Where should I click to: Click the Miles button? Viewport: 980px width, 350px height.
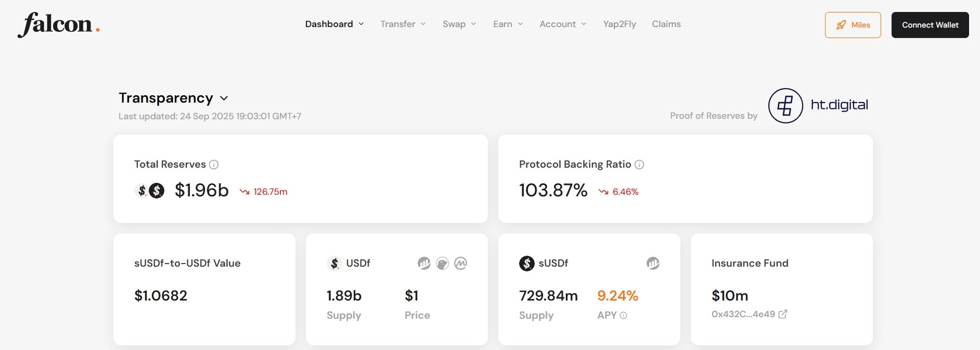(853, 25)
